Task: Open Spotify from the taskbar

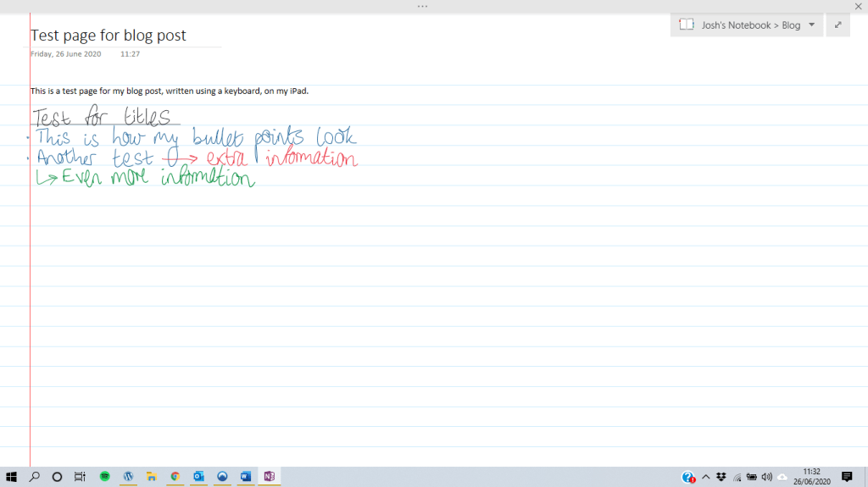Action: [104, 477]
